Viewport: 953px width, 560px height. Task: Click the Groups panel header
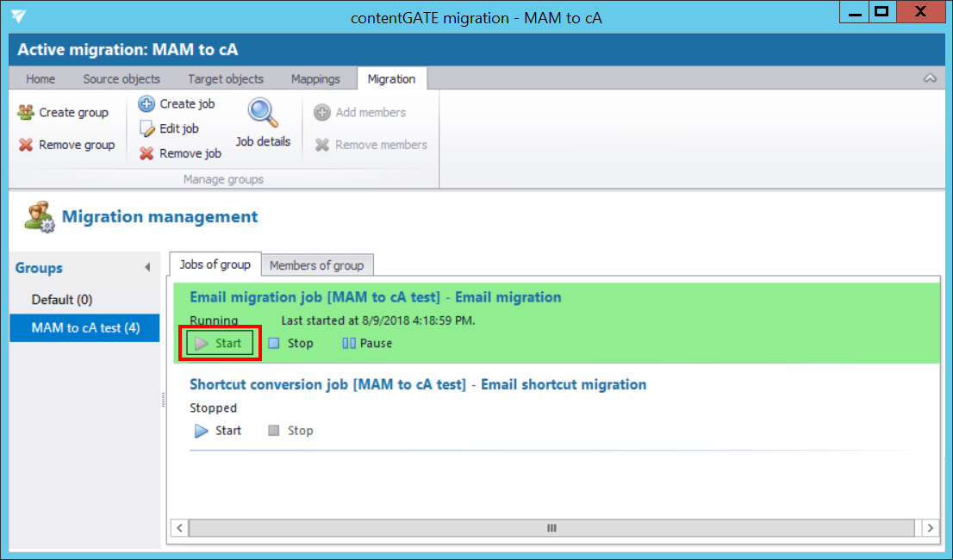click(x=39, y=268)
